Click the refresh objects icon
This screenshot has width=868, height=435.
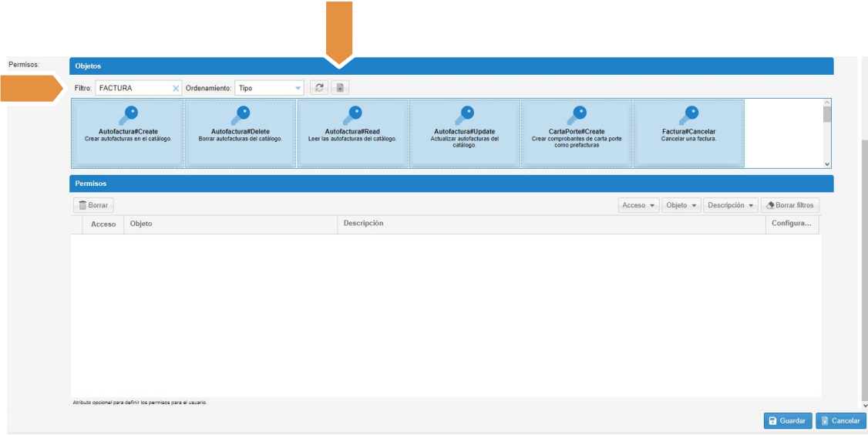pos(318,88)
